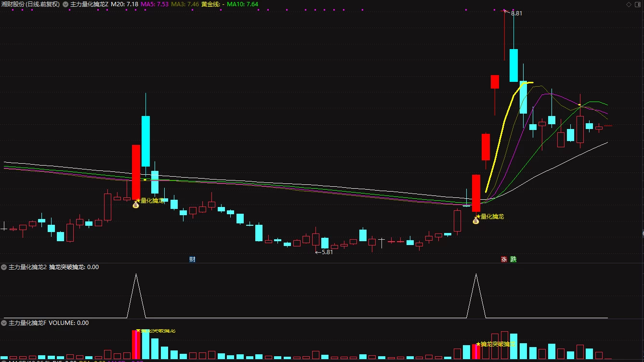Click the 主力量化擒龙2 indicator name

click(x=27, y=267)
